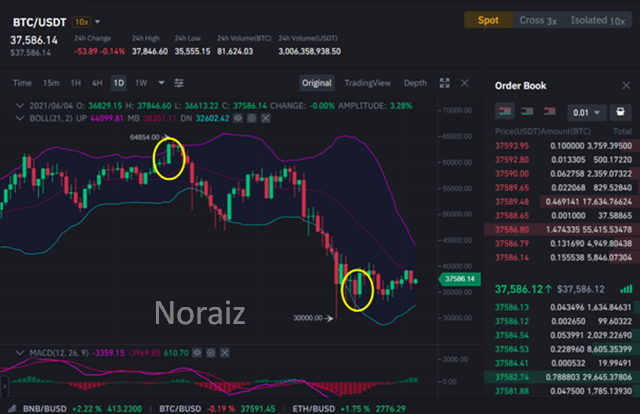Close the Order Book panel
The image size is (640, 414).
[626, 85]
